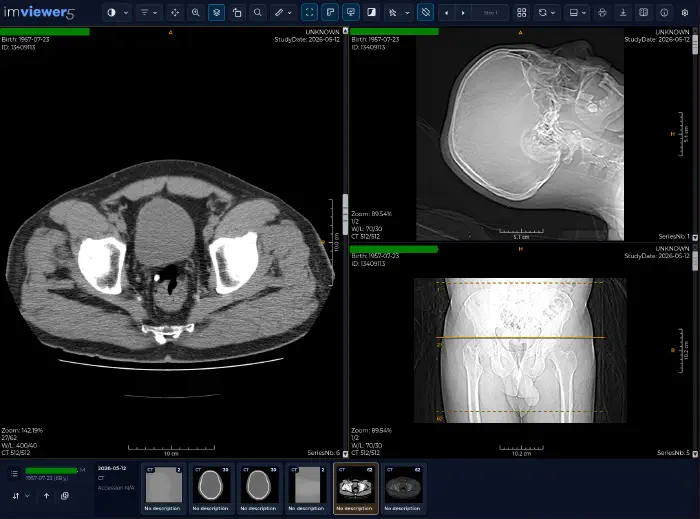This screenshot has width=700, height=519.
Task: Expand the sort order chevron dropdown
Action: [x=28, y=495]
